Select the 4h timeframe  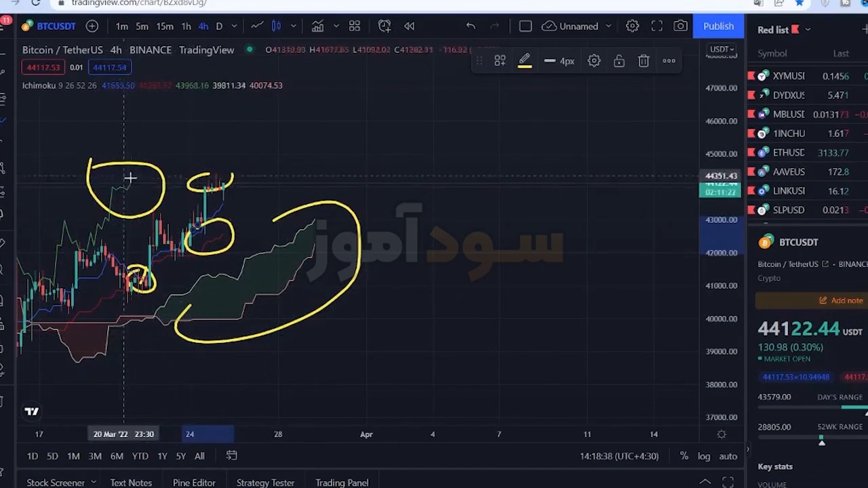[x=203, y=26]
